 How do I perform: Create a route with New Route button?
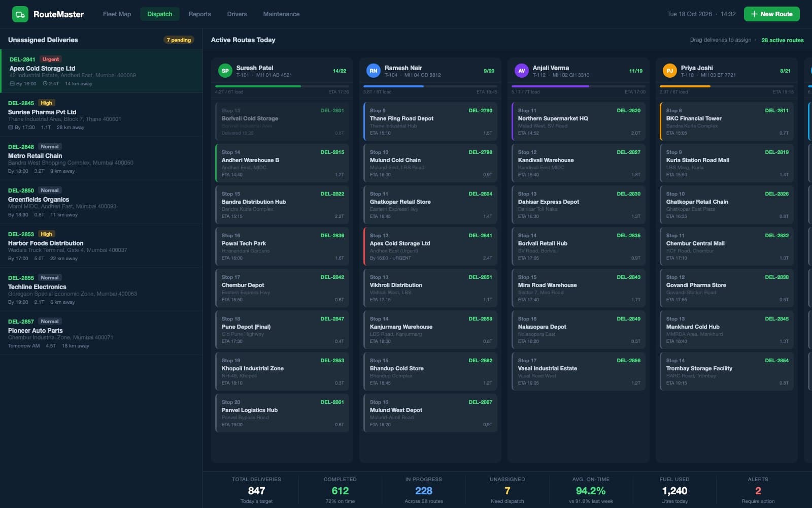pyautogui.click(x=771, y=14)
